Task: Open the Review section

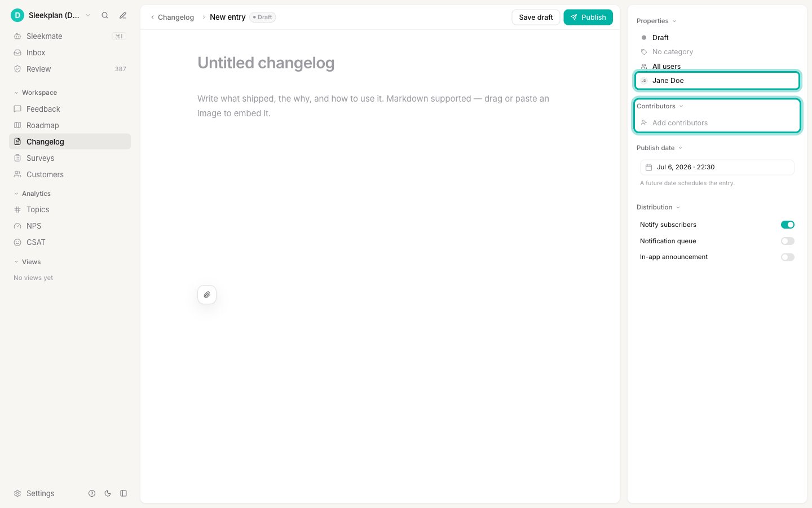Action: pyautogui.click(x=70, y=69)
